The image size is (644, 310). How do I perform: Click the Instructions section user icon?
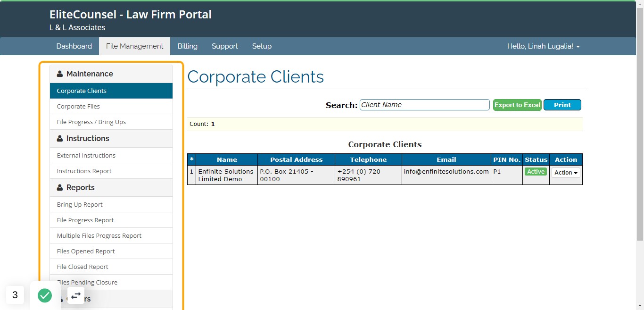[60, 139]
